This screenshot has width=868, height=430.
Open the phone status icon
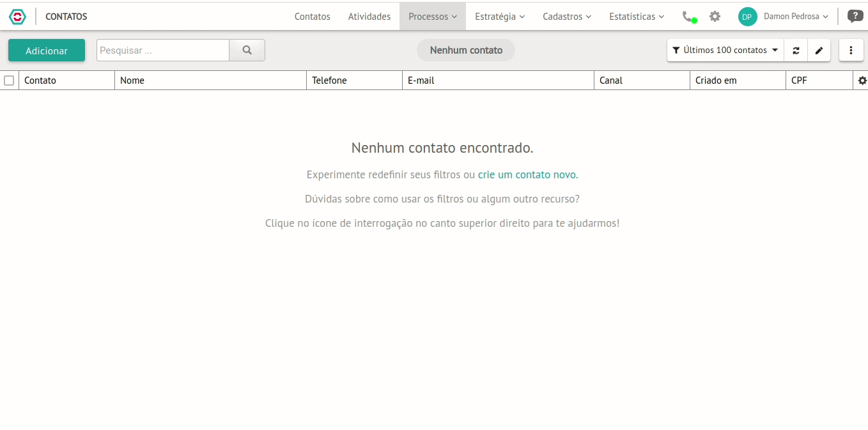(689, 17)
